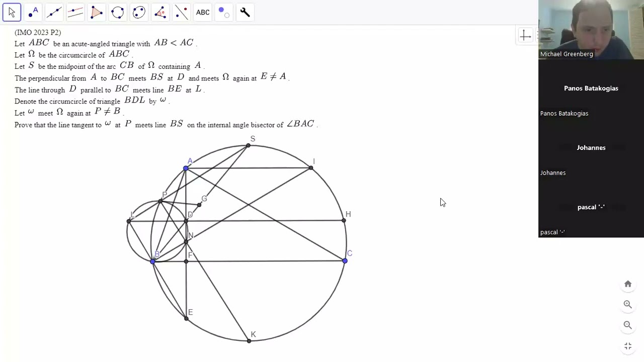Select the Move arrow tool
The image size is (644, 362).
point(12,13)
